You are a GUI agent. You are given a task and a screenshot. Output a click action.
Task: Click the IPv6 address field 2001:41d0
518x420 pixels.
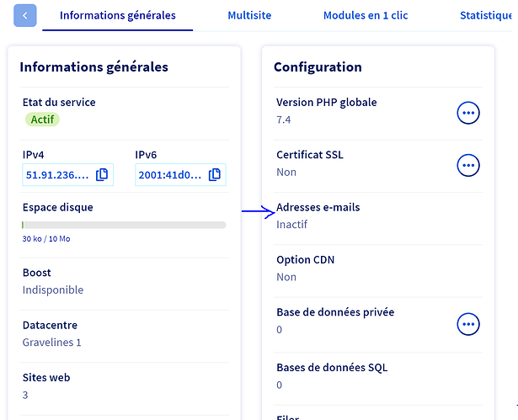(180, 175)
